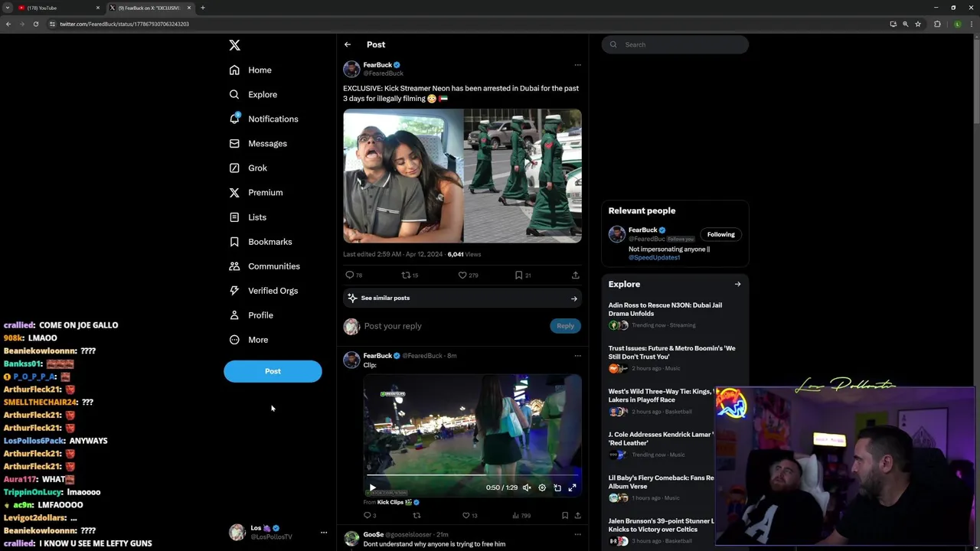Reply to FearBuck's Clip post
Viewport: 980px width, 551px height.
tap(369, 516)
